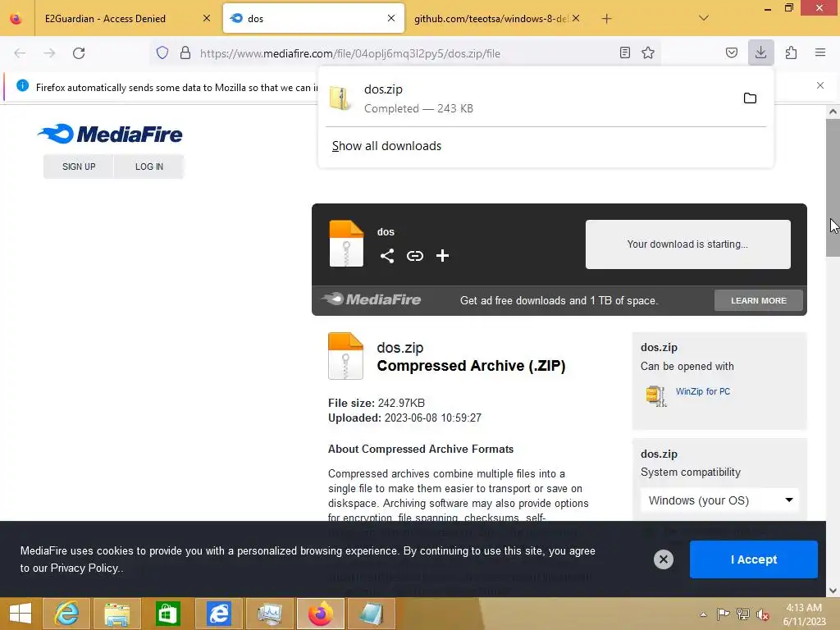Click About Compressed Archive Formats heading

tap(421, 449)
